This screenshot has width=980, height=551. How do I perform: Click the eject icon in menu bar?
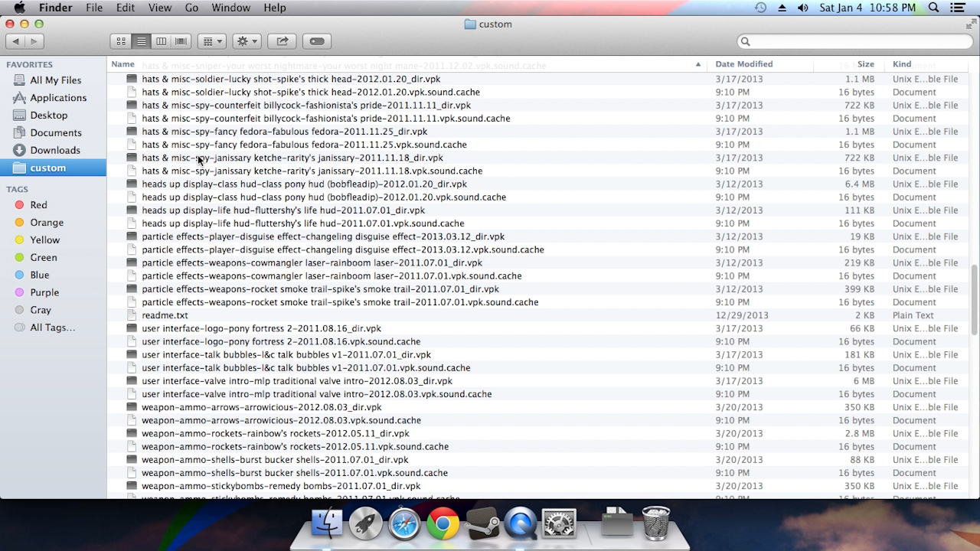coord(782,8)
